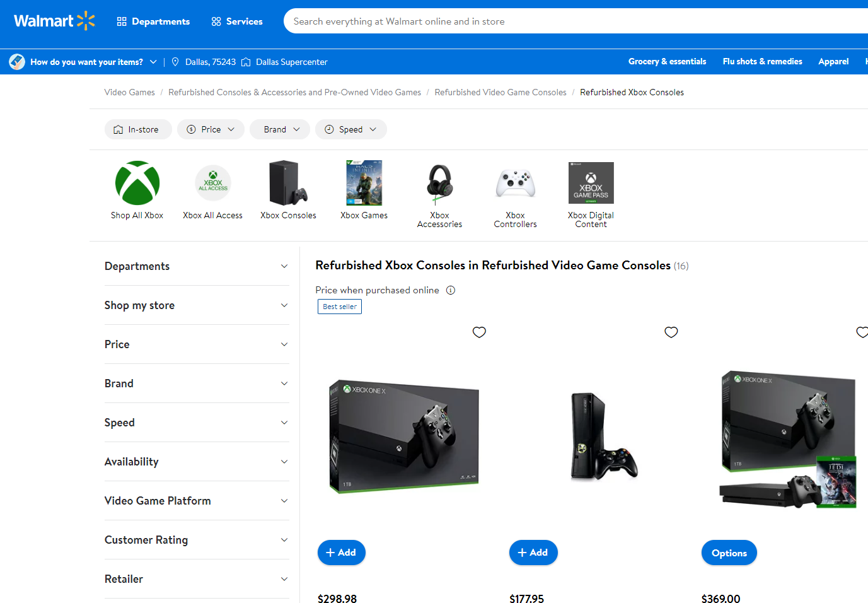Click the info icon beside price disclaimer
This screenshot has height=603, width=868.
450,290
